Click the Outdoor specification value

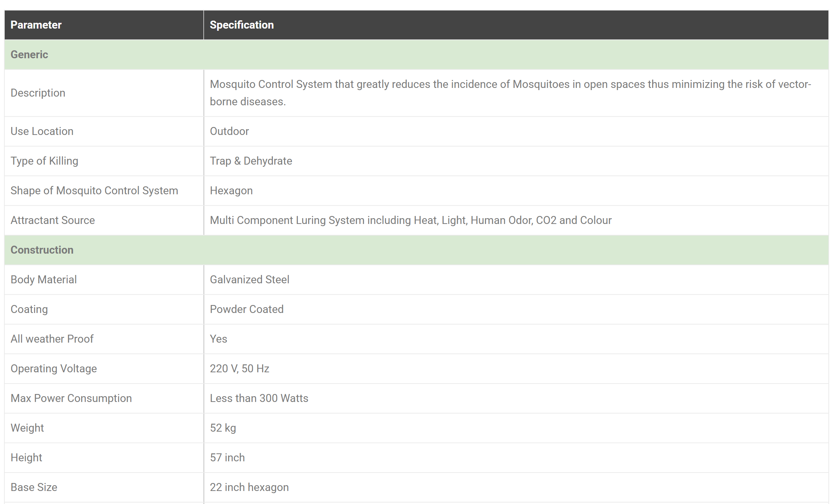tap(229, 131)
